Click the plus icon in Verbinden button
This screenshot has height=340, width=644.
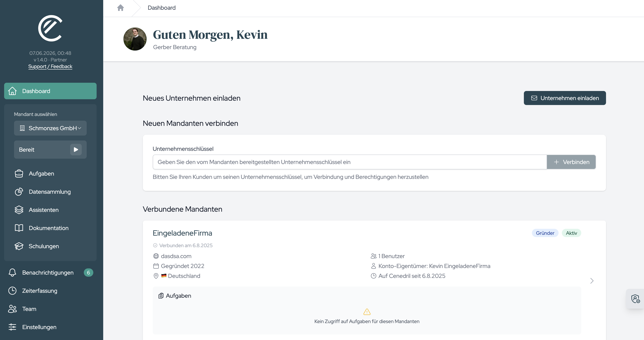(x=556, y=162)
